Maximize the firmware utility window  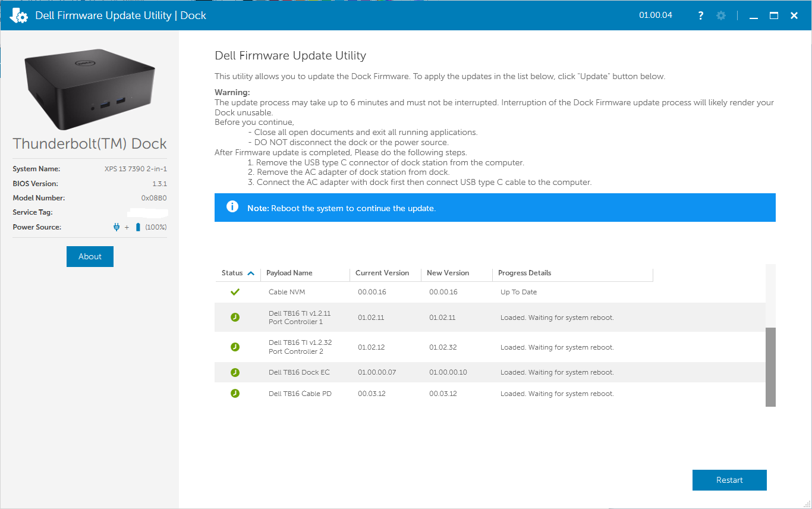(774, 15)
